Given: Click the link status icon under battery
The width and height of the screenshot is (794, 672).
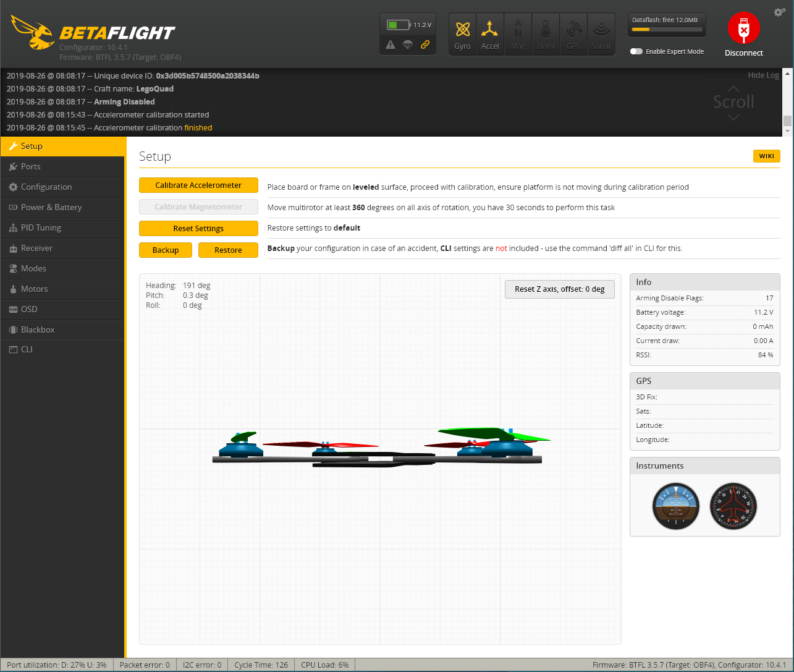Looking at the screenshot, I should click(x=424, y=45).
